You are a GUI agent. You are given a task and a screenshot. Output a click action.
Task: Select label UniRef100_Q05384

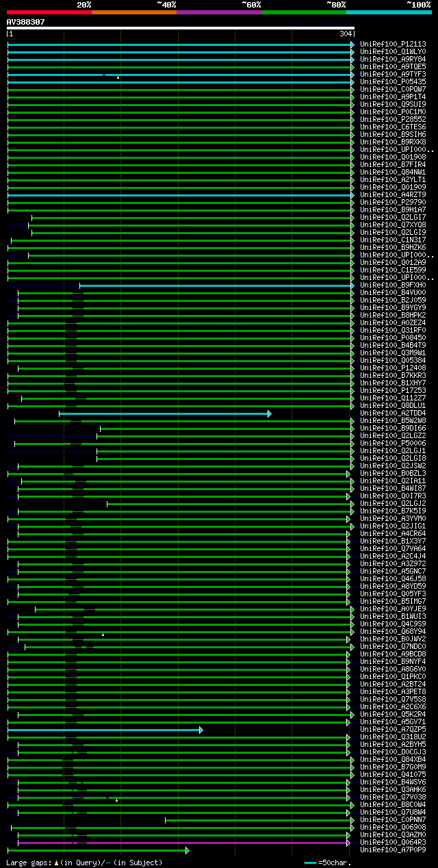click(x=393, y=360)
